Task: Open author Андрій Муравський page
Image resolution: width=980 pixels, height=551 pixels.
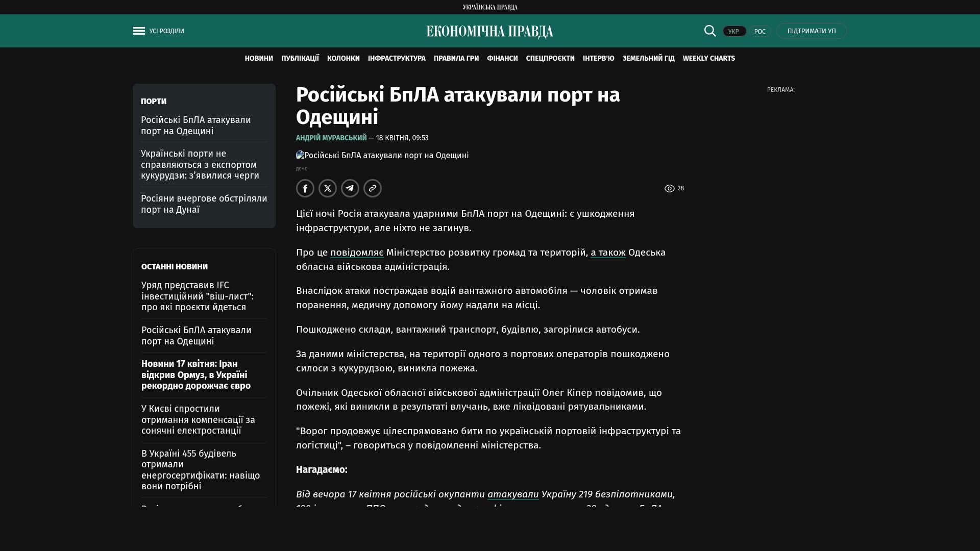Action: (x=331, y=138)
